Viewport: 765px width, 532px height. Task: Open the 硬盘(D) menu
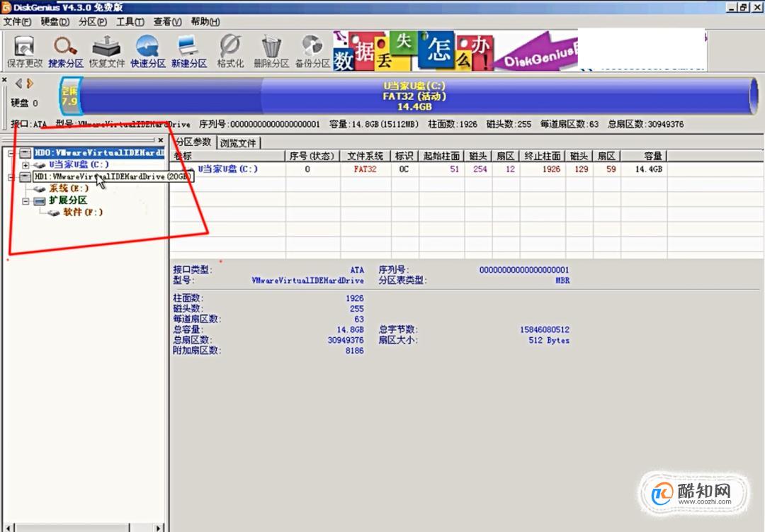tap(55, 21)
